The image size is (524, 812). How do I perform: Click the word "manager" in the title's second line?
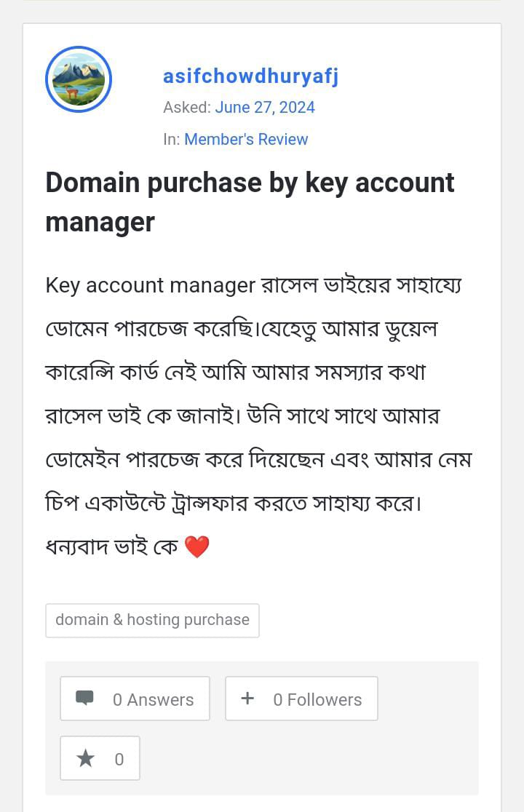pos(100,222)
